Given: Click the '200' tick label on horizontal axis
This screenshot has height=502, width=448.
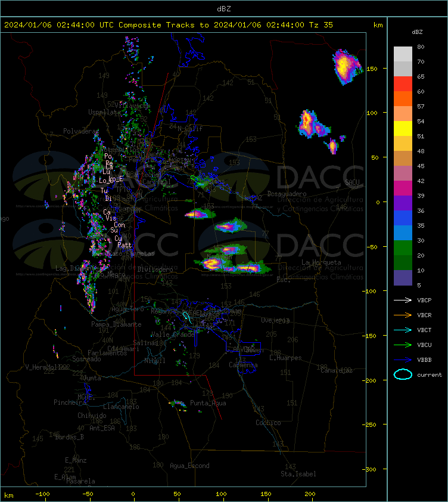Looking at the screenshot, I should [310, 494].
